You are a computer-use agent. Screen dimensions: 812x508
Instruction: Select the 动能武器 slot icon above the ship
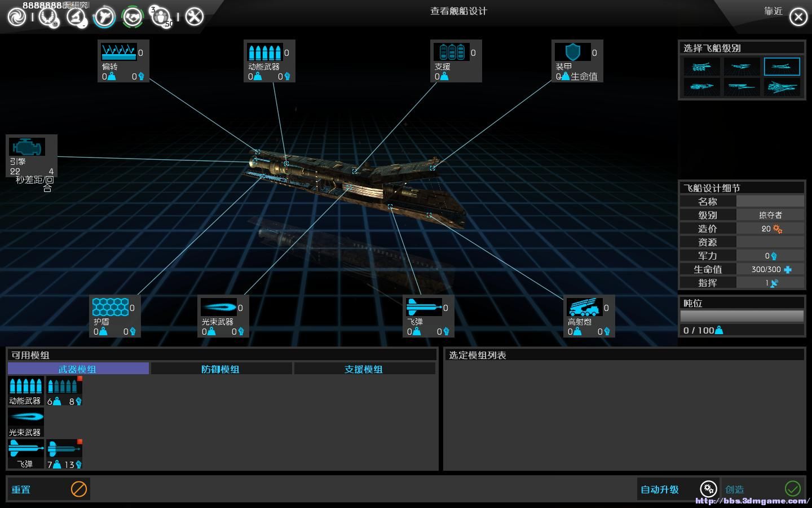click(264, 52)
